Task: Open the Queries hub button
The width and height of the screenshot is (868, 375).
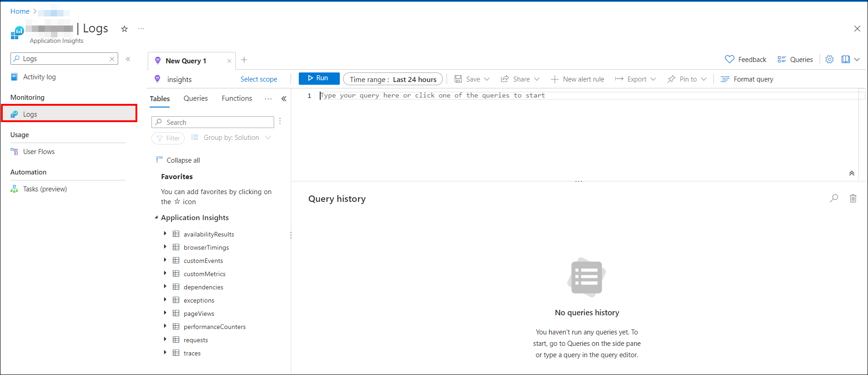Action: (x=795, y=60)
